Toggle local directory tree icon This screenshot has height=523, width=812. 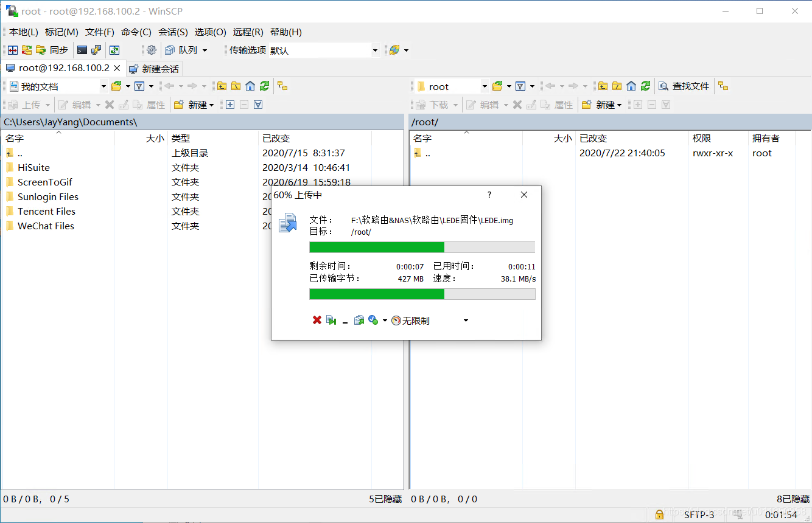282,86
